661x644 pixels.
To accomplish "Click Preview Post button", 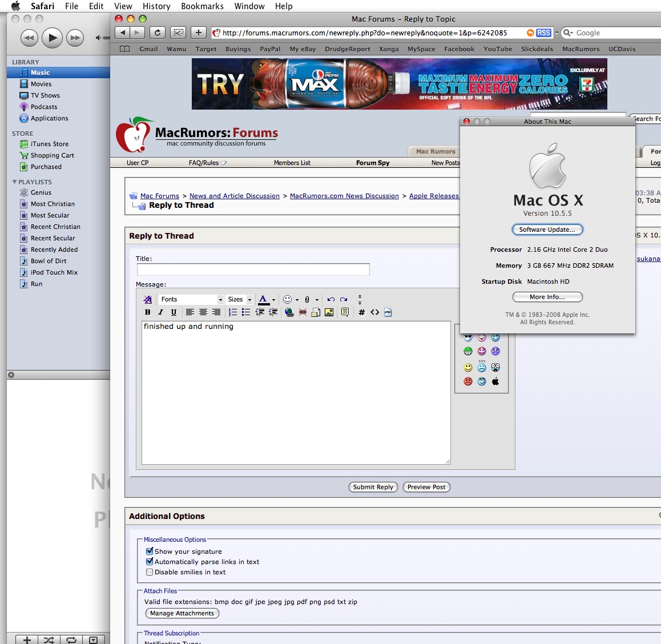I will pos(426,487).
